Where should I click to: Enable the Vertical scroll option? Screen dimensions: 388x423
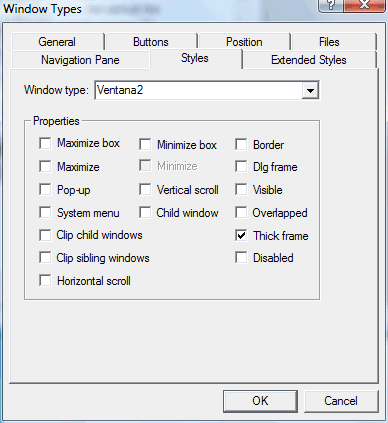pyautogui.click(x=145, y=190)
